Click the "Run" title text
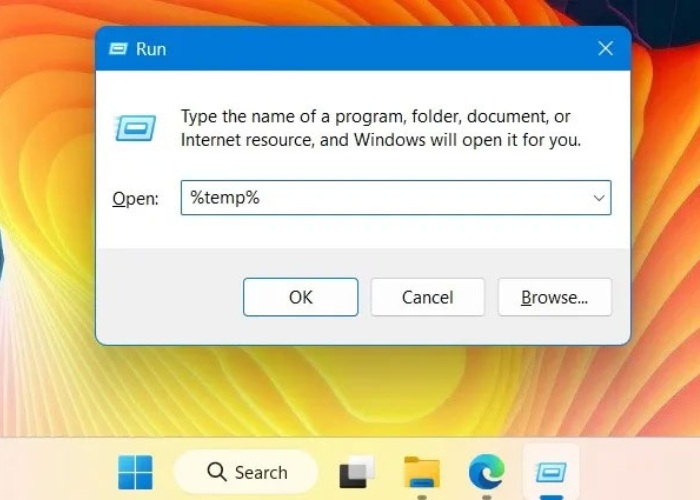This screenshot has width=700, height=500. click(x=151, y=48)
